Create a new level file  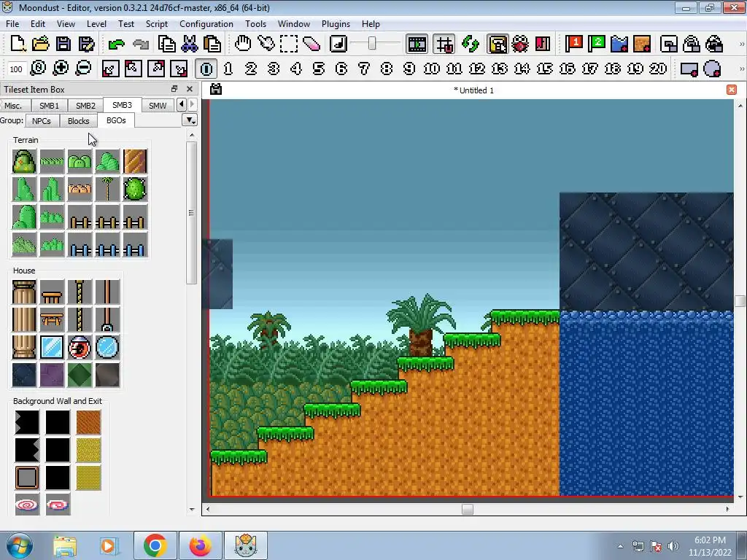pyautogui.click(x=18, y=44)
